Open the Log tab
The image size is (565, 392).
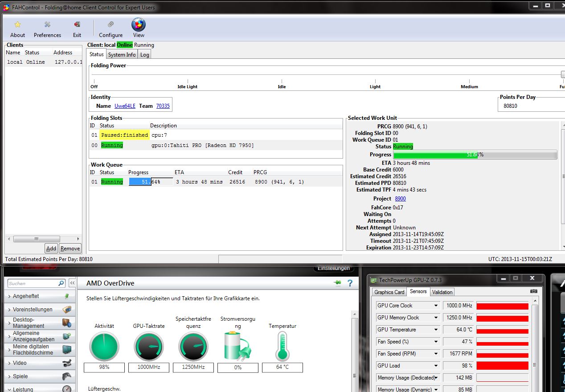[x=144, y=55]
